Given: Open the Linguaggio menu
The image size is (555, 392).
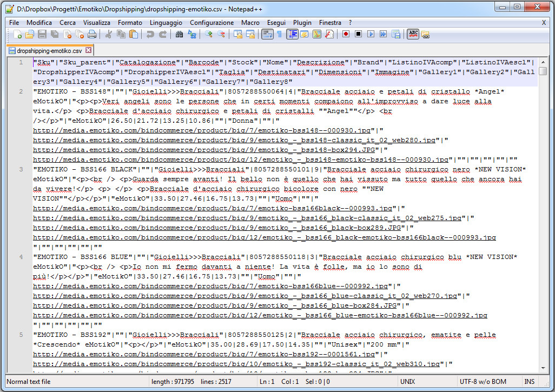Looking at the screenshot, I should click(x=166, y=23).
